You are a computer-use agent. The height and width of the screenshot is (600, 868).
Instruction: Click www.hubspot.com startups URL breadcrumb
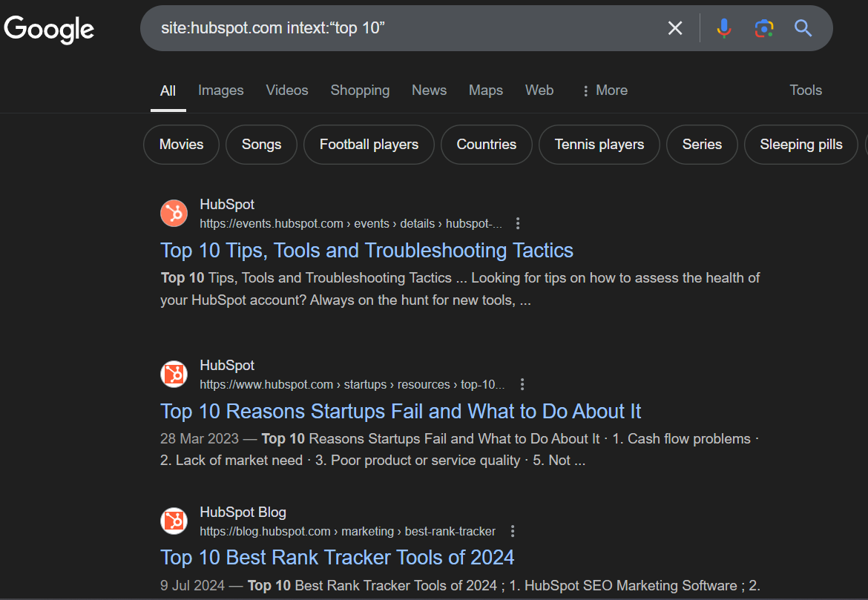[x=352, y=385]
